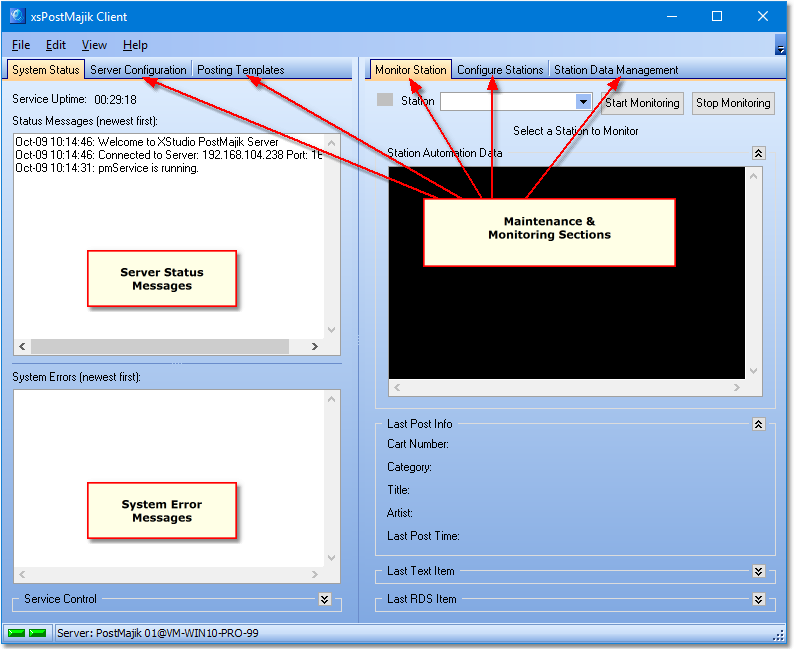Click up arrow of Station Automation Data scrollbar
The height and width of the screenshot is (651, 794).
pyautogui.click(x=753, y=176)
